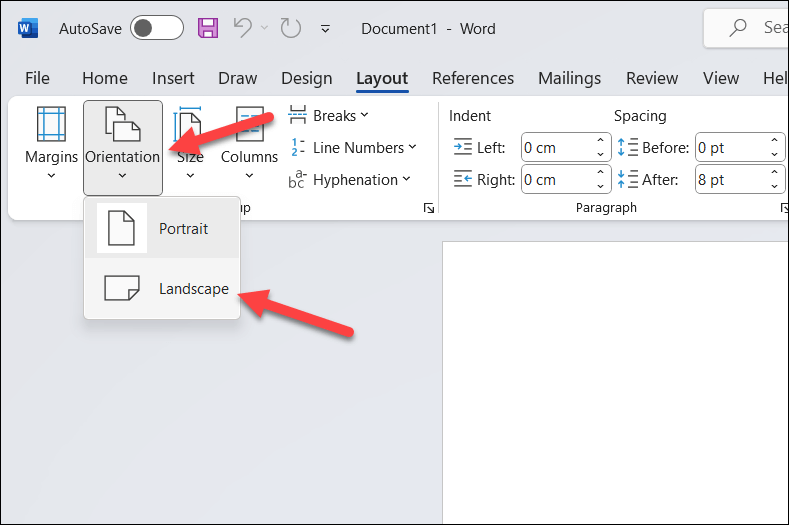Switch to the View tab
This screenshot has width=789, height=525.
coord(721,78)
